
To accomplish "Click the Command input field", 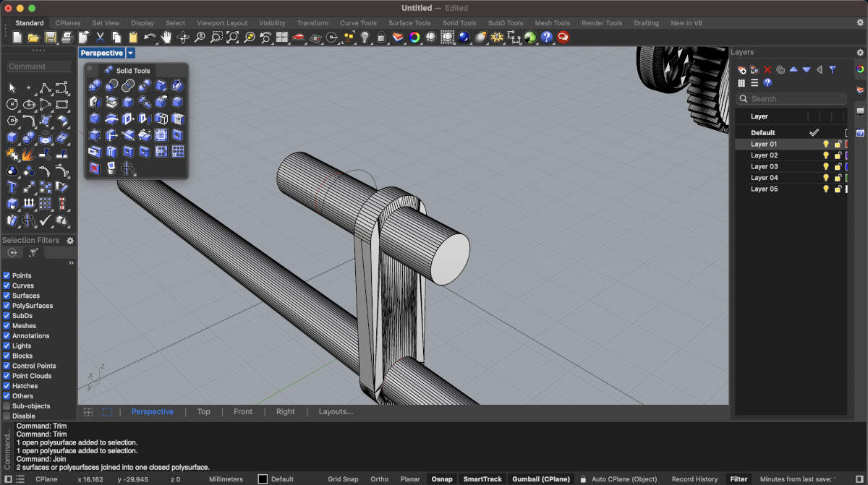I will (39, 66).
